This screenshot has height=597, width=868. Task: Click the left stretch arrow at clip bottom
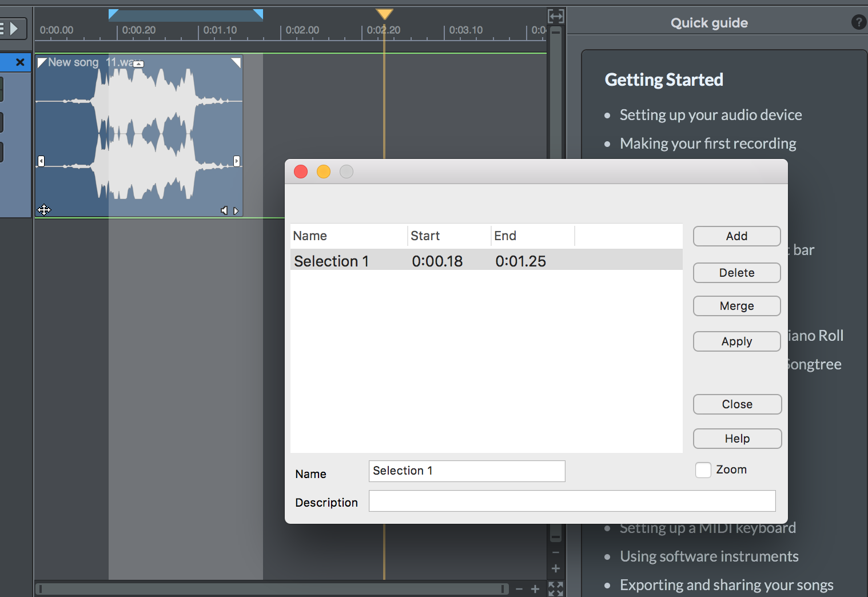pyautogui.click(x=224, y=210)
